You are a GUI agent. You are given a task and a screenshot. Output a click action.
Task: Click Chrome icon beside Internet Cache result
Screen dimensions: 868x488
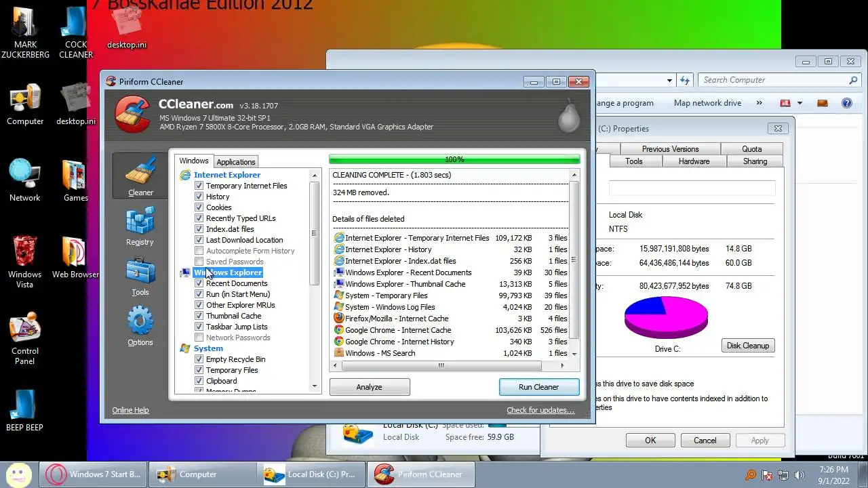pos(338,330)
